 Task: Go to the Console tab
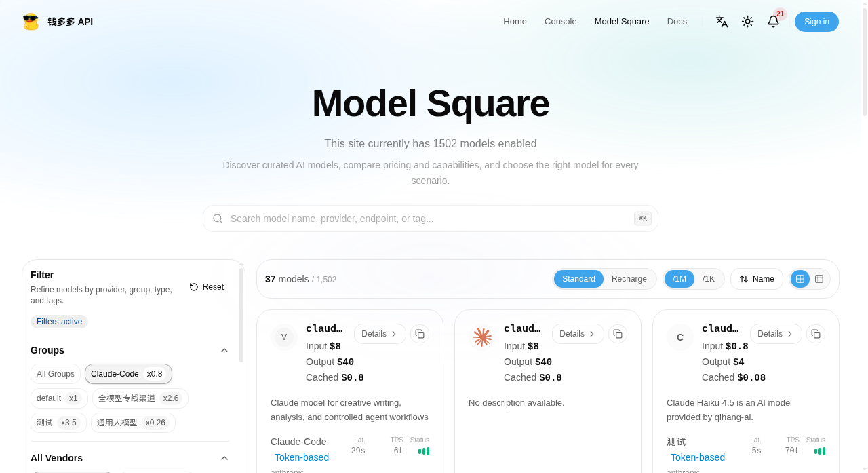tap(561, 22)
